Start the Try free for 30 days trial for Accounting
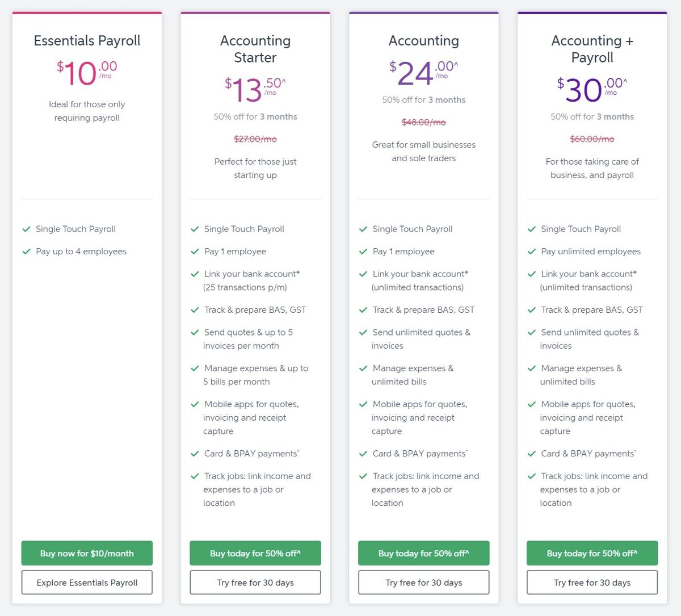This screenshot has width=681, height=616. coord(423,582)
